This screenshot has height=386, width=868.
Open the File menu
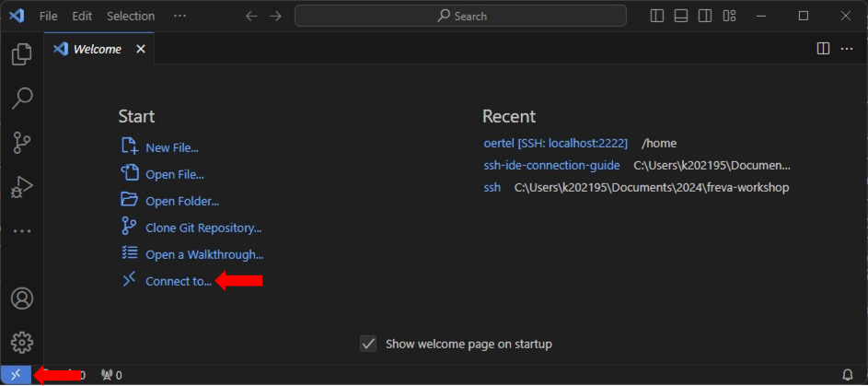tap(49, 16)
